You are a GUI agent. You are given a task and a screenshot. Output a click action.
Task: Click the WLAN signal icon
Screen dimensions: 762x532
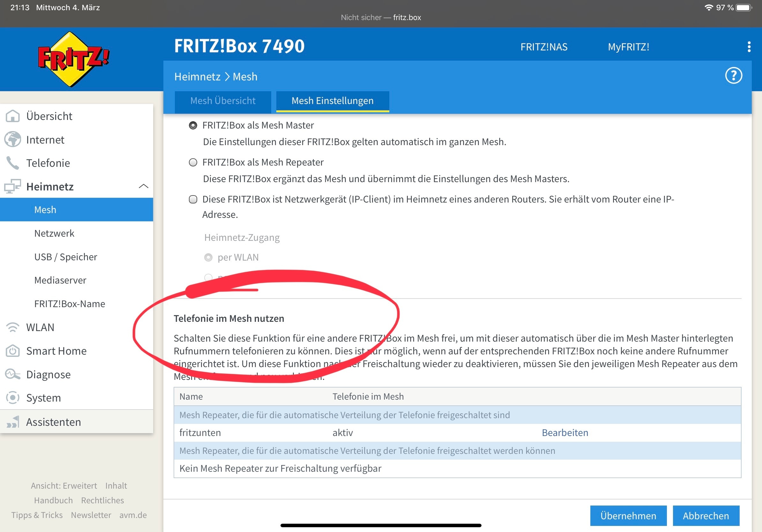[x=13, y=327]
